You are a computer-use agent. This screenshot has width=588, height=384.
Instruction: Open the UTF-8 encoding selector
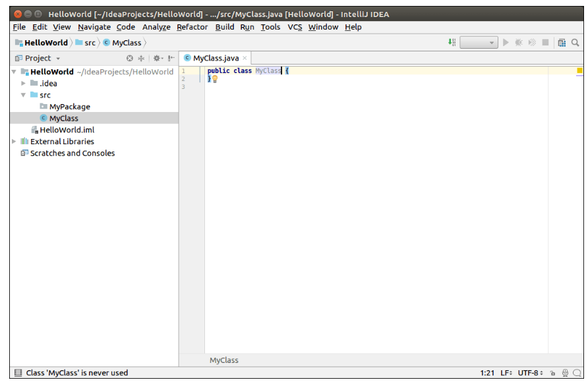tap(531, 373)
